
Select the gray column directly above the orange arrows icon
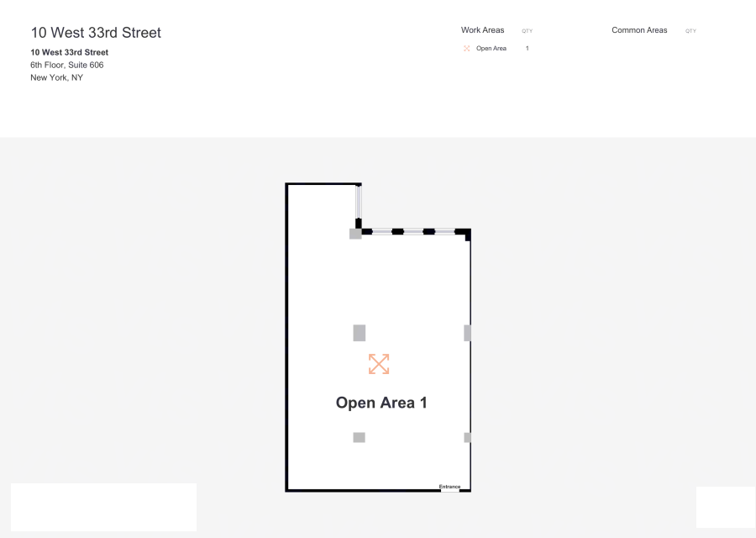point(360,333)
